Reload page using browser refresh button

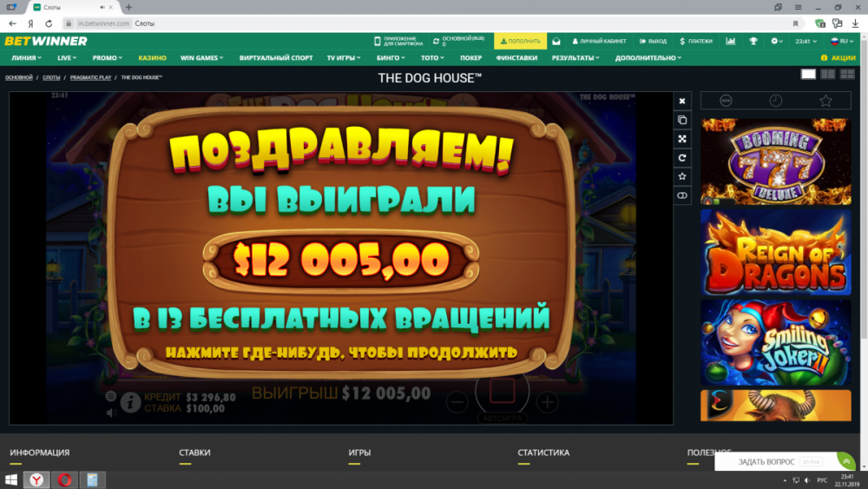click(x=49, y=23)
